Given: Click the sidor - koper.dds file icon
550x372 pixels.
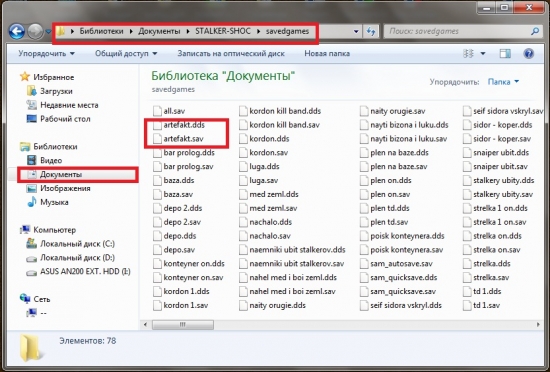Looking at the screenshot, I should point(467,125).
